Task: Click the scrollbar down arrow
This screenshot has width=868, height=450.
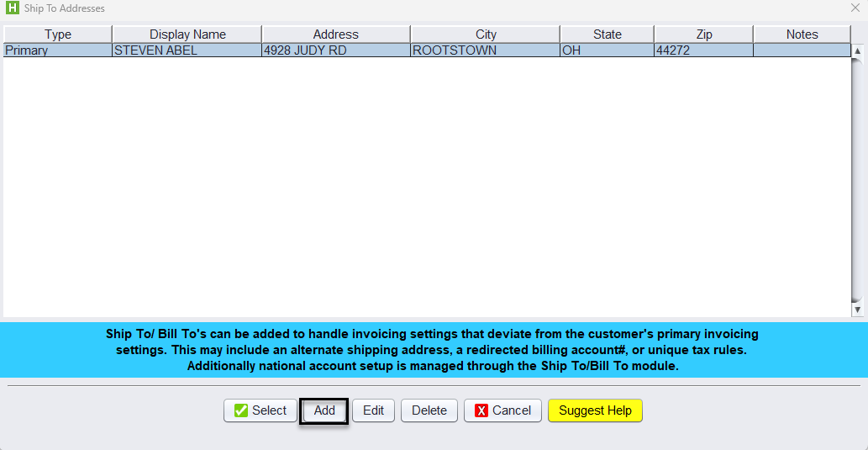Action: (x=857, y=310)
